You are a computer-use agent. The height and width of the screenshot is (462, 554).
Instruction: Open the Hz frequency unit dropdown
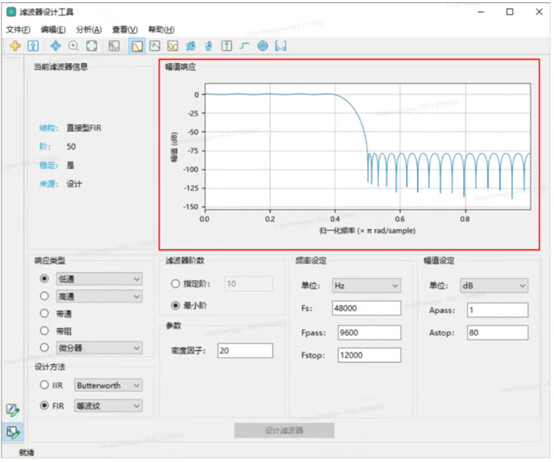coord(366,285)
